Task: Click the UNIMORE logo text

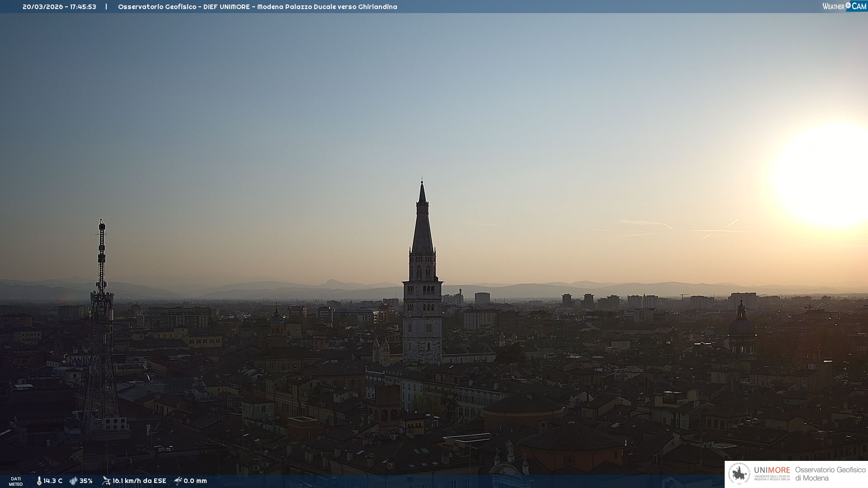Action: coord(772,470)
